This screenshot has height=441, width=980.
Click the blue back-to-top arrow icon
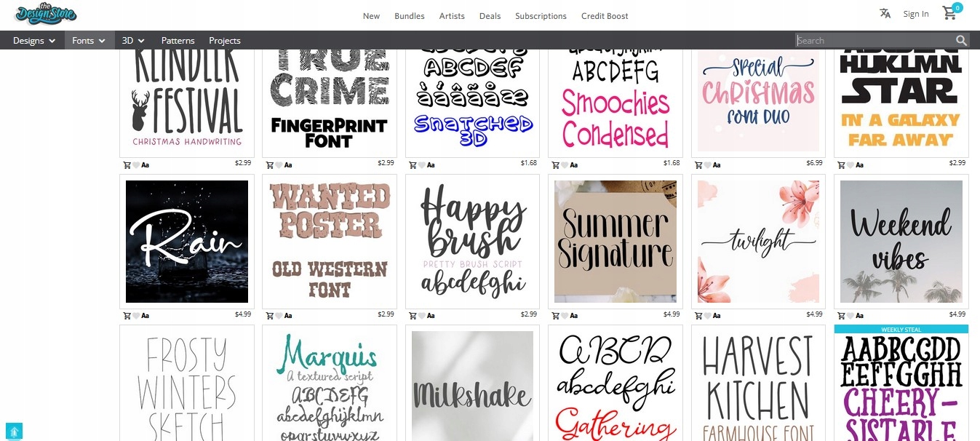[14, 431]
